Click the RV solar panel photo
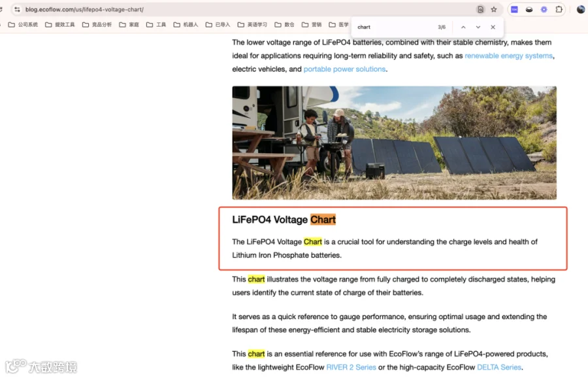The height and width of the screenshot is (378, 588). pos(394,143)
